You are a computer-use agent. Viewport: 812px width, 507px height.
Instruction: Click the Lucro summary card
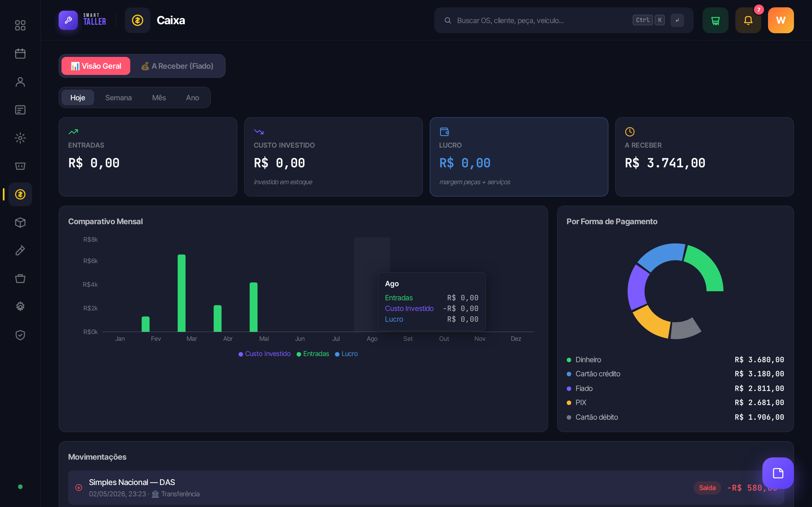click(x=519, y=157)
